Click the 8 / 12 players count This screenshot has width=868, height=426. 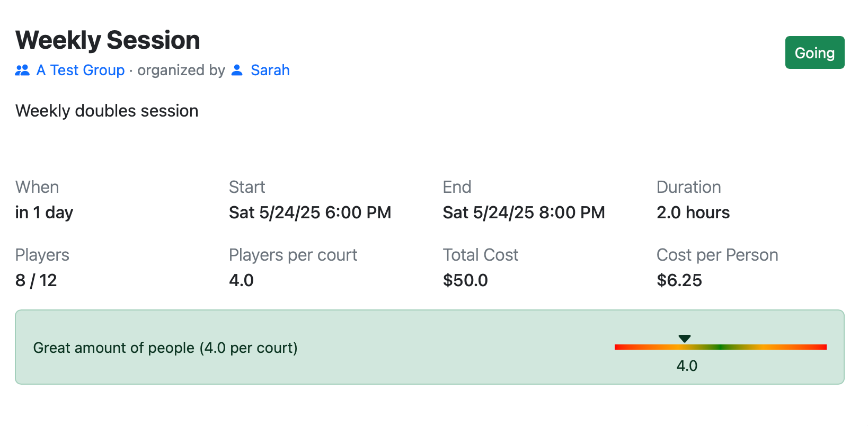tap(36, 280)
